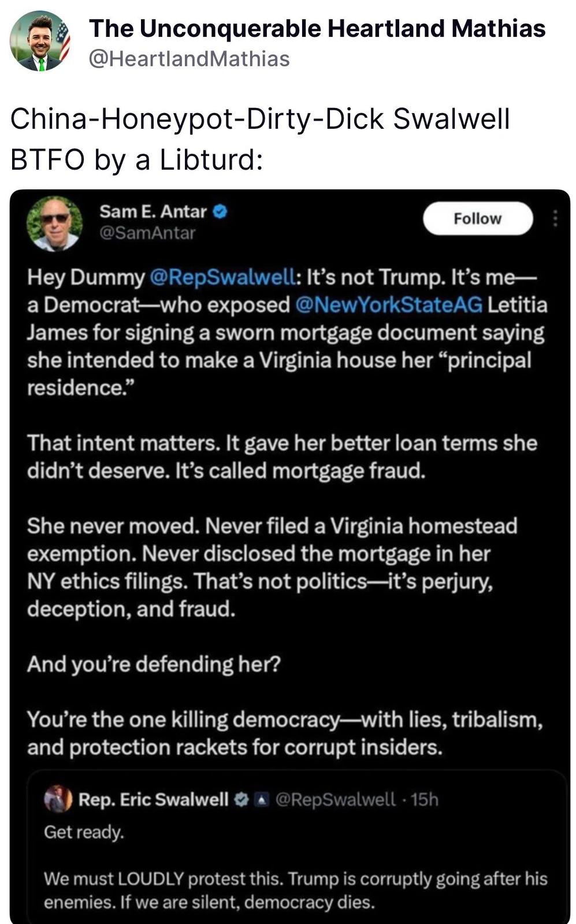The image size is (576, 924).
Task: Click the 15h timestamp on quoted tweet
Action: (x=425, y=799)
